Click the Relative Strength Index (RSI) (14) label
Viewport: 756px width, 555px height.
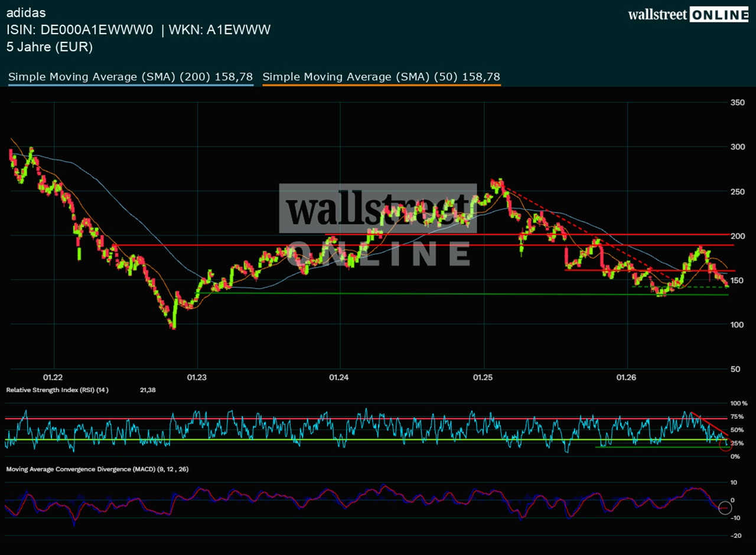(57, 390)
